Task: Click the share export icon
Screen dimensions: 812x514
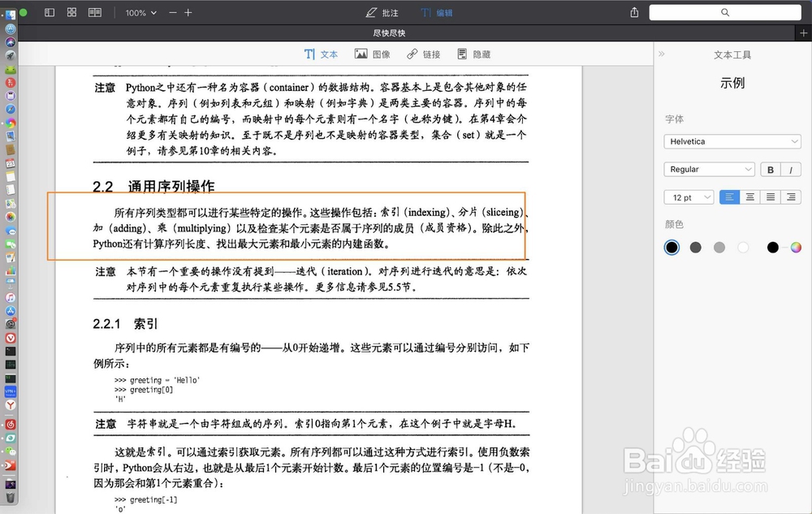Action: click(634, 12)
